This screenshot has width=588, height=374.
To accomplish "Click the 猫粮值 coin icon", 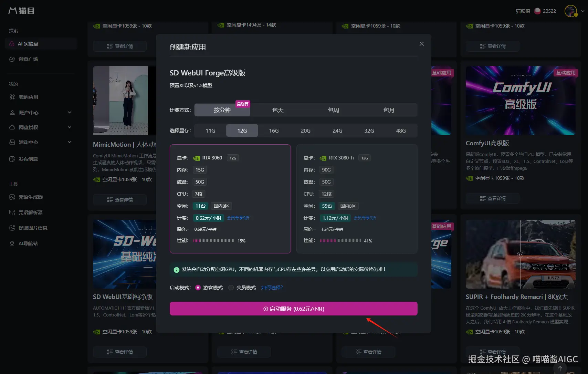I will click(537, 11).
